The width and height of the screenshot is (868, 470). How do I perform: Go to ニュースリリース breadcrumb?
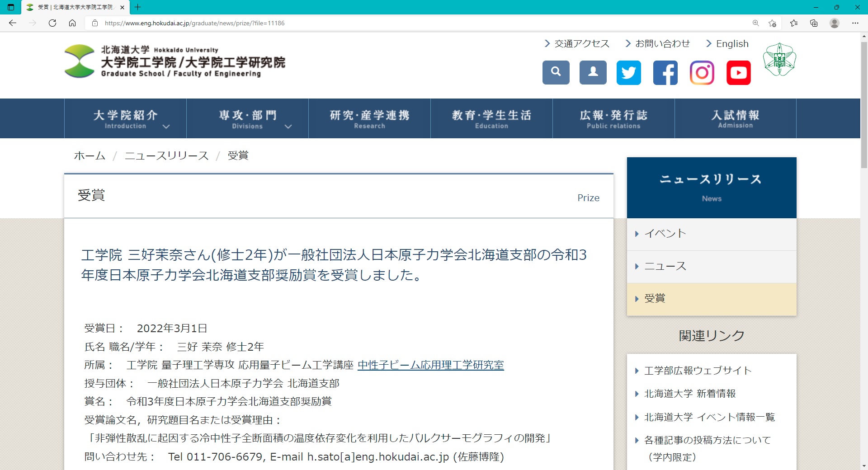(x=166, y=155)
